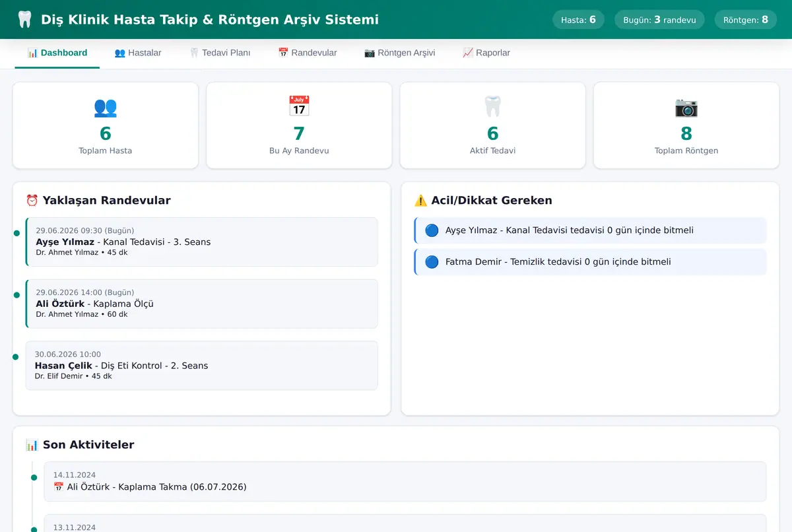
Task: Open the Röntgen Arşivi tab
Action: [400, 53]
